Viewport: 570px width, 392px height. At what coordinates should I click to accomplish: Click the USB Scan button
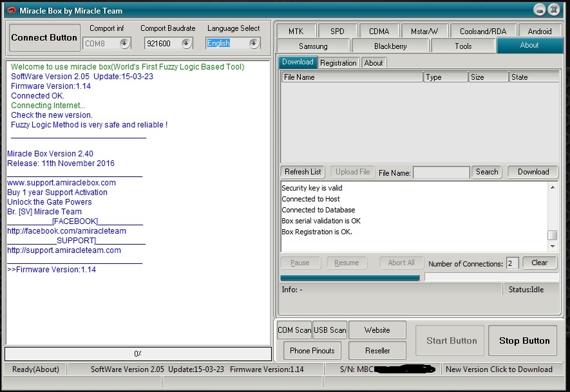click(x=330, y=330)
